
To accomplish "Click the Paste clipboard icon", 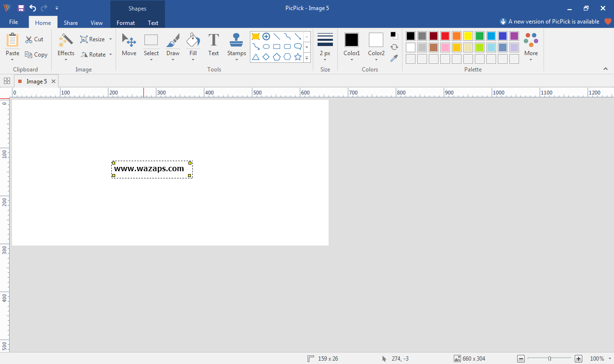I will [x=12, y=40].
